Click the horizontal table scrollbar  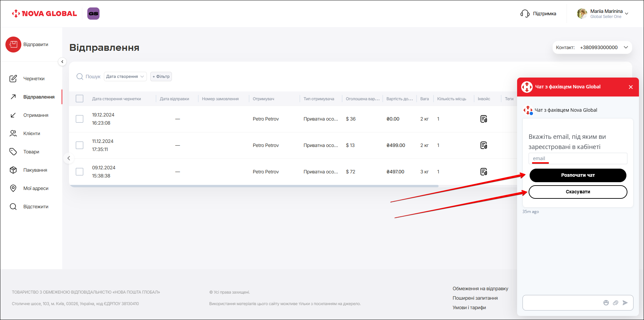tap(254, 186)
